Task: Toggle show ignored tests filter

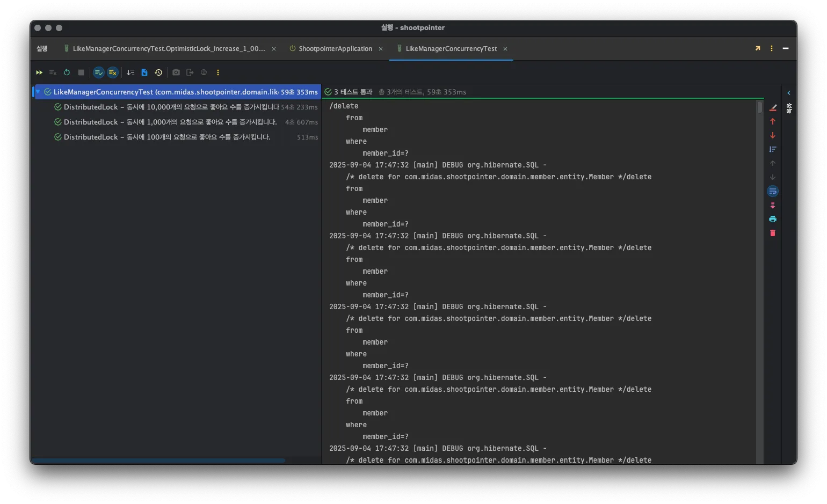Action: coord(113,72)
